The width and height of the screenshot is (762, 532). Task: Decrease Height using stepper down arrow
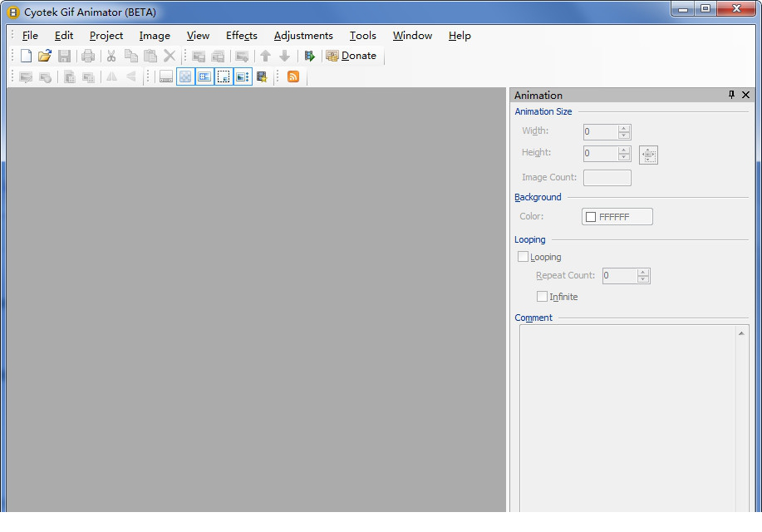coord(624,157)
